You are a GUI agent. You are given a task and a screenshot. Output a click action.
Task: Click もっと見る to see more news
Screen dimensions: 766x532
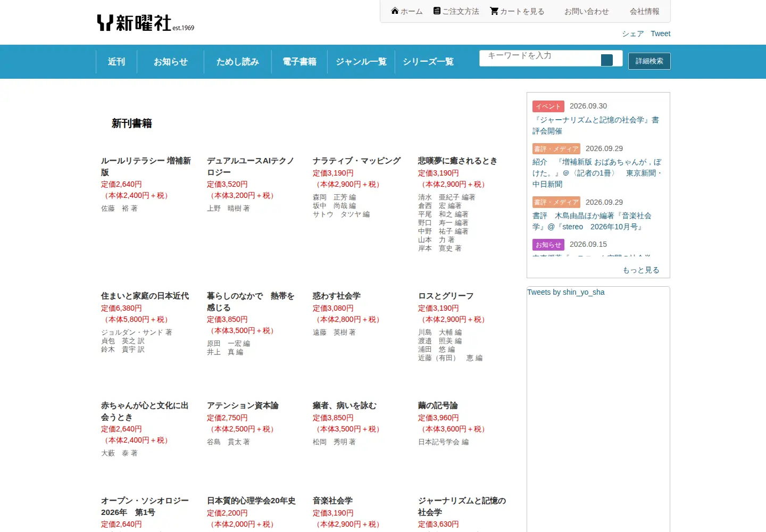point(641,270)
